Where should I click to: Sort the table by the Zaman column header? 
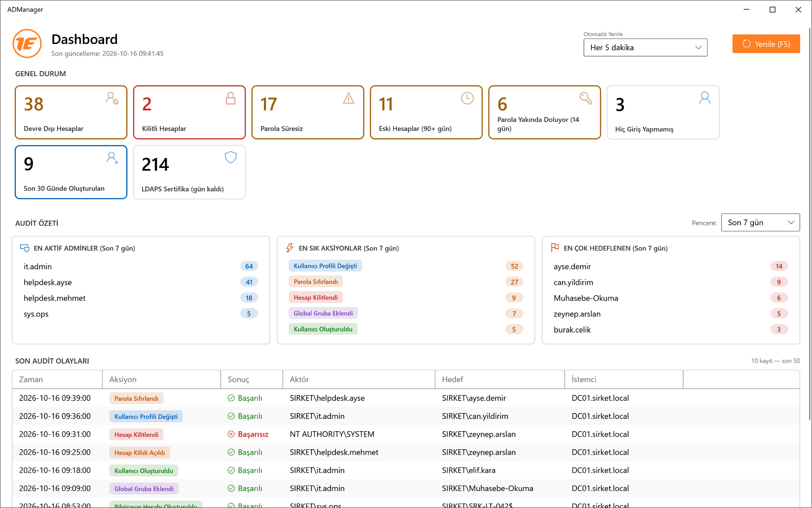[x=57, y=379]
